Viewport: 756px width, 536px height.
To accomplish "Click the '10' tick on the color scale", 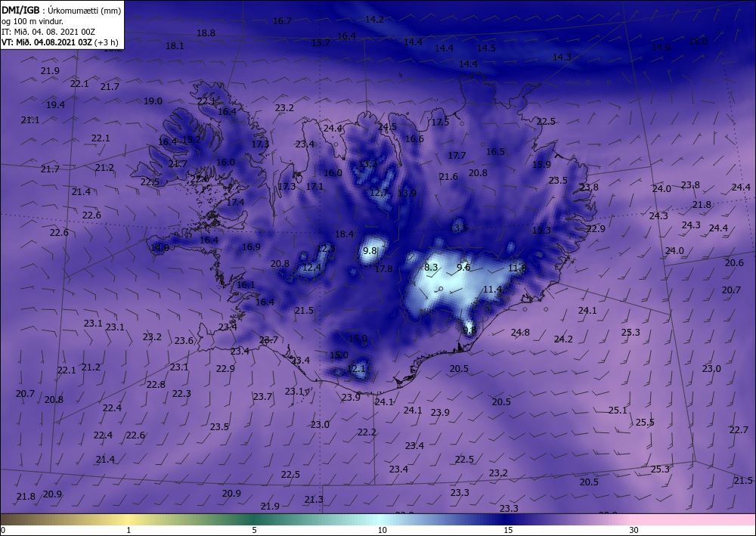I will tap(382, 530).
